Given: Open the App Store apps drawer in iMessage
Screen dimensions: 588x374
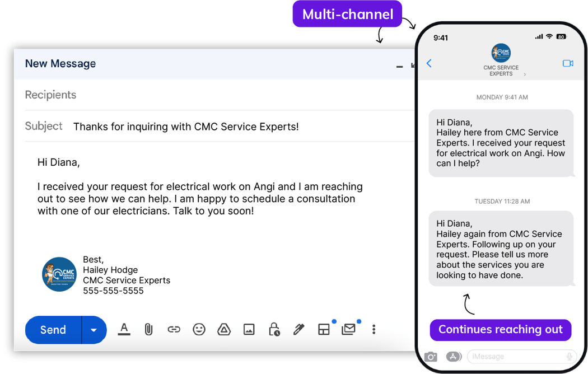Looking at the screenshot, I should click(454, 356).
